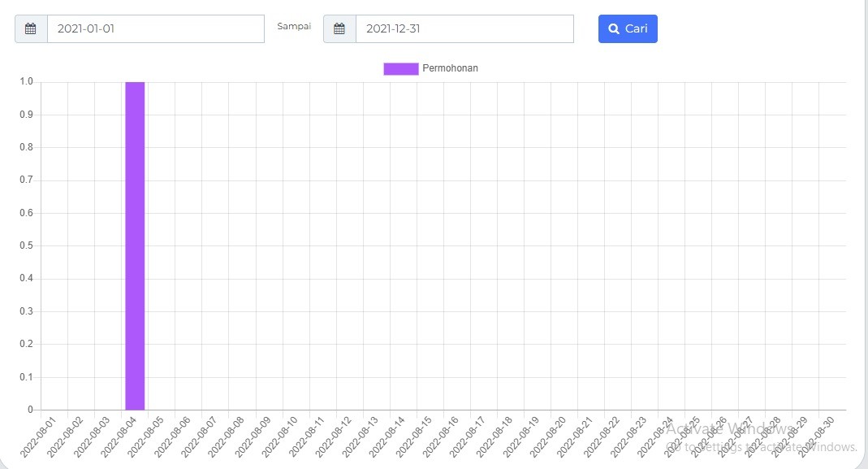868x469 pixels.
Task: Click the 2022-08-01 x-axis label
Action: (41, 436)
